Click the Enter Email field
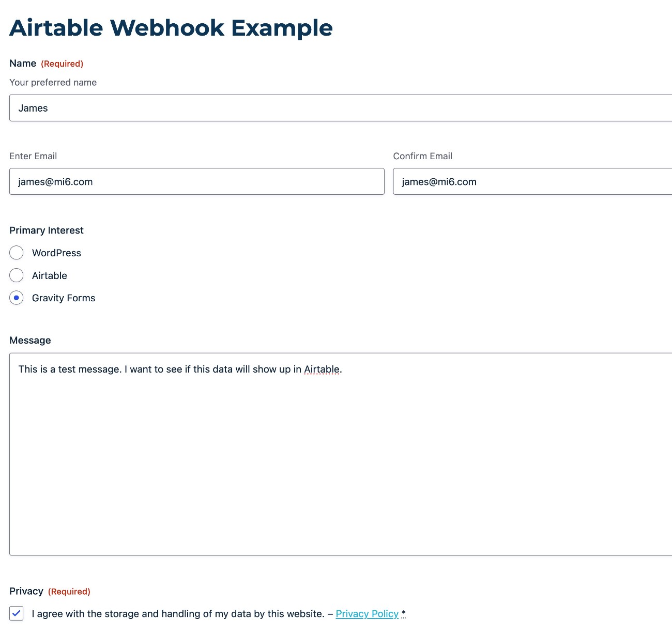The height and width of the screenshot is (633, 672). coord(196,181)
